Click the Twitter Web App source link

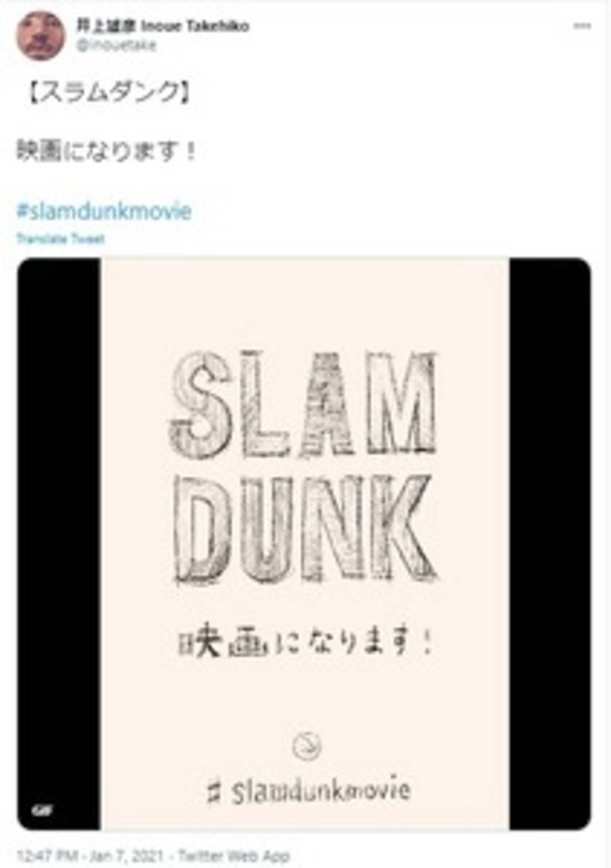click(x=233, y=855)
